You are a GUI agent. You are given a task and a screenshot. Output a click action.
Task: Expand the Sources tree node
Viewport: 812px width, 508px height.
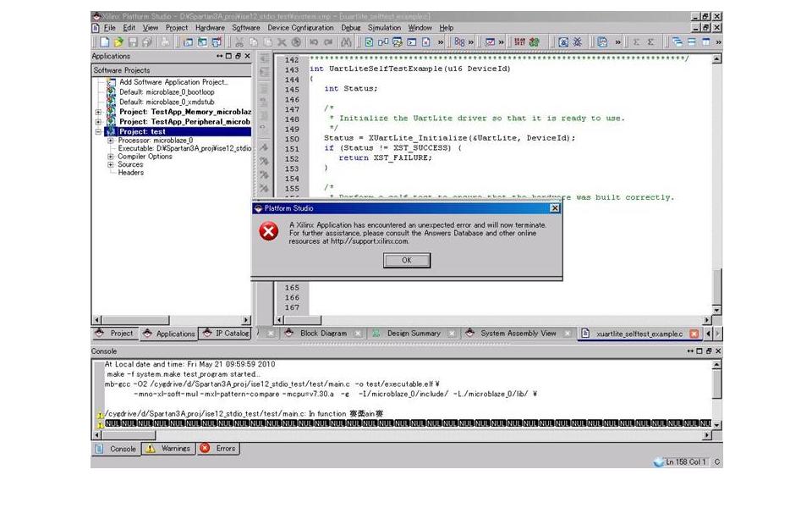[x=111, y=165]
